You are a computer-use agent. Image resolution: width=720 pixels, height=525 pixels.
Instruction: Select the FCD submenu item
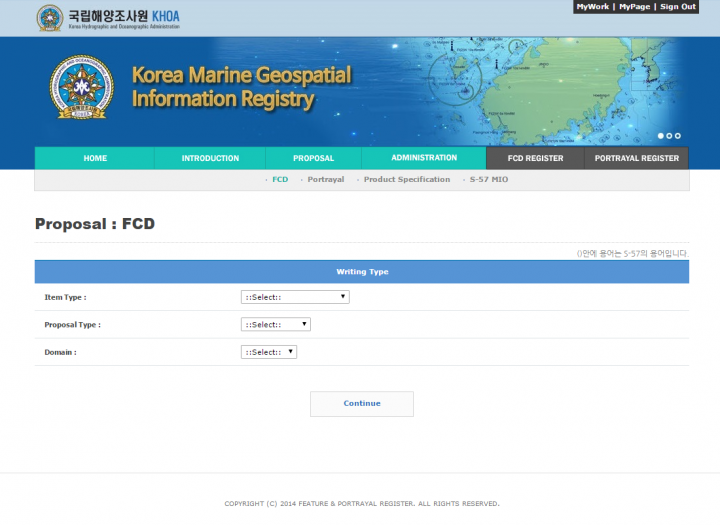(x=280, y=180)
